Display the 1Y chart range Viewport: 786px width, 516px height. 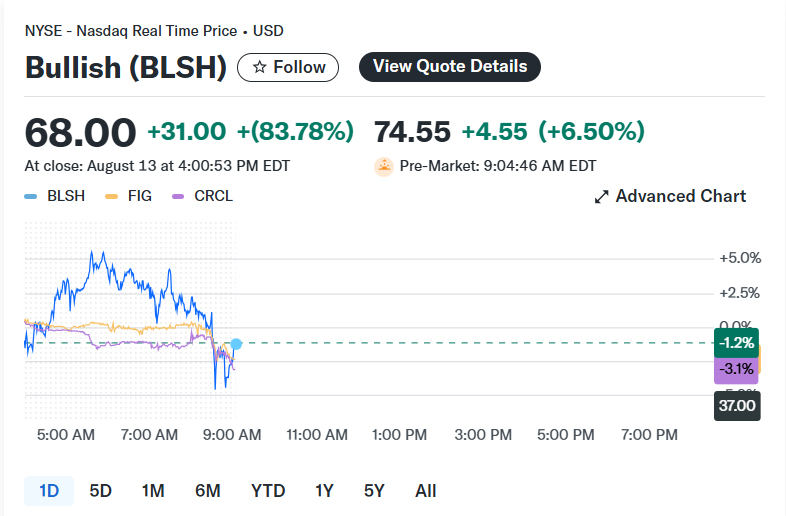coord(324,491)
